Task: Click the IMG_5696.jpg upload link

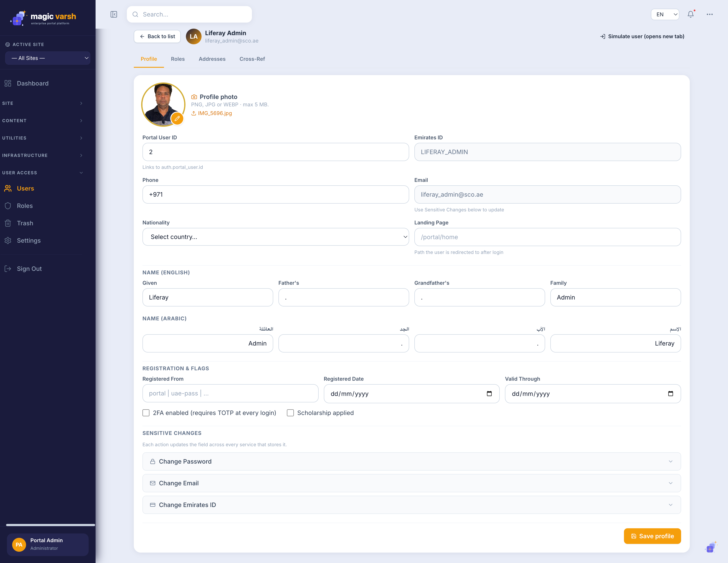Action: [212, 113]
